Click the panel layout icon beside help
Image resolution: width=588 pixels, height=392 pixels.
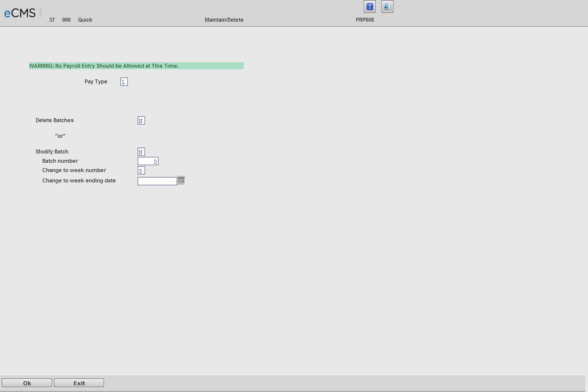click(387, 7)
